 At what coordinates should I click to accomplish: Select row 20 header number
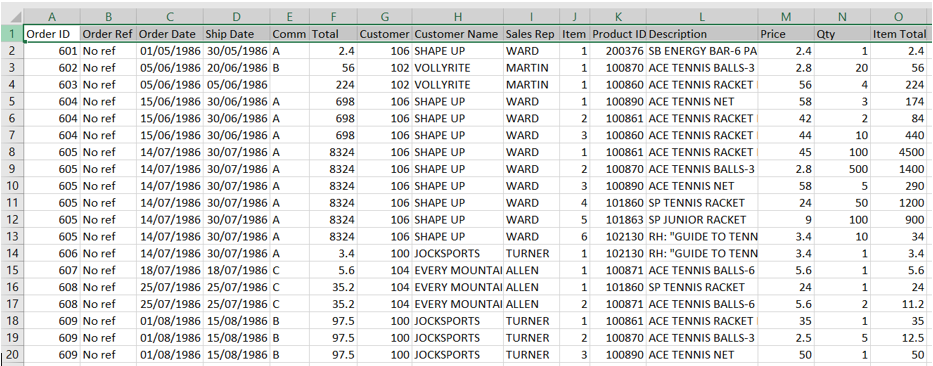pyautogui.click(x=12, y=355)
